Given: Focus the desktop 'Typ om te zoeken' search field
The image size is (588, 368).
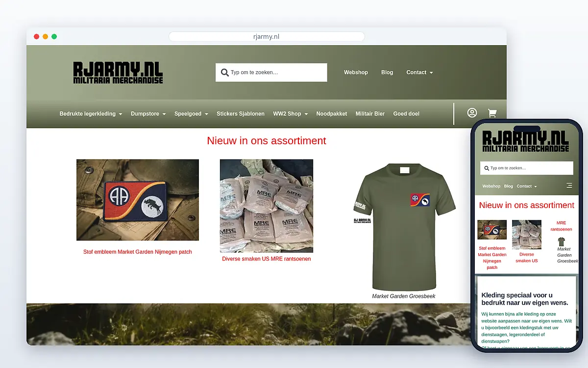Looking at the screenshot, I should pos(271,73).
